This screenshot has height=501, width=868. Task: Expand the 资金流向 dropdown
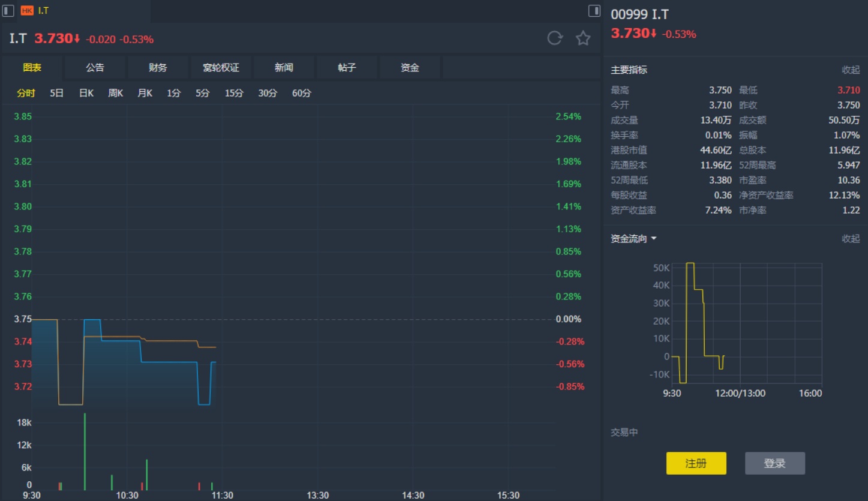pos(654,239)
